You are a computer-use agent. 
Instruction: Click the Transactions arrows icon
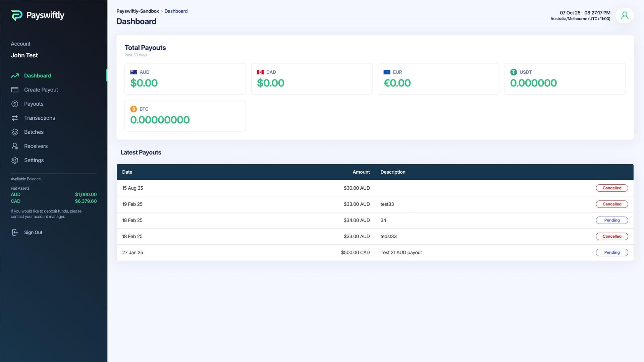[x=15, y=118]
